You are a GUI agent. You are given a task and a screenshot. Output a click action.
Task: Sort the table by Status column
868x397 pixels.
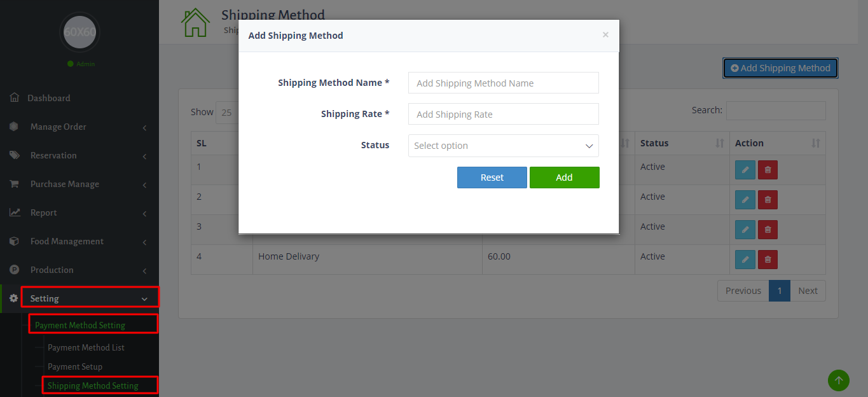pyautogui.click(x=682, y=143)
